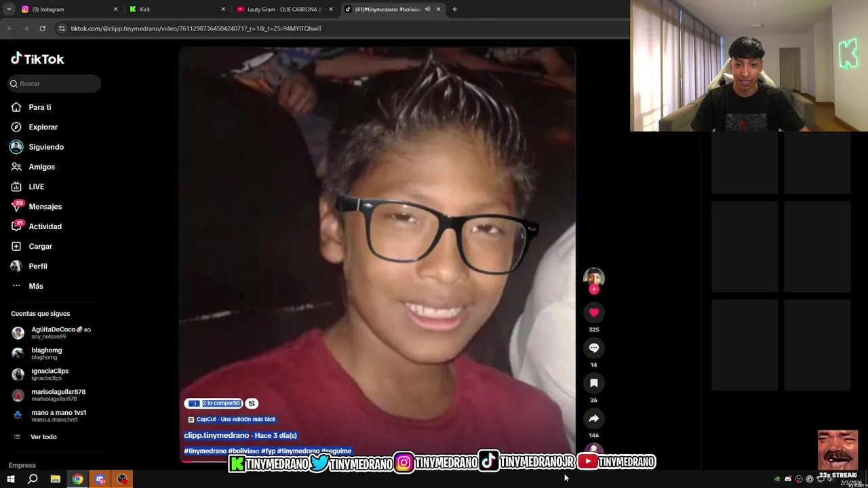Click the YouTube tinymedrano overlay logo

pyautogui.click(x=587, y=462)
